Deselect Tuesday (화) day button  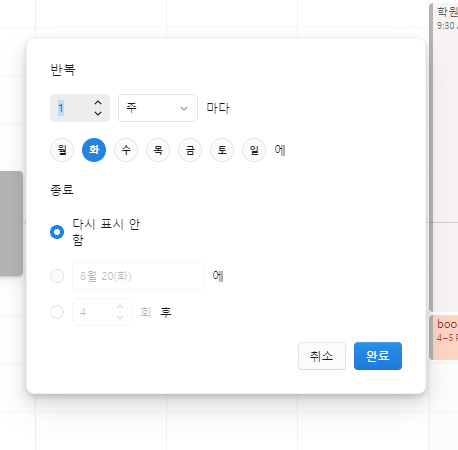click(94, 150)
